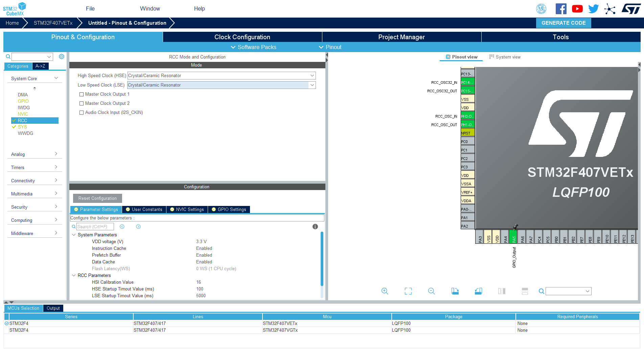Image resolution: width=644 pixels, height=352 pixels.
Task: Click the parameter search input field
Action: pos(95,227)
